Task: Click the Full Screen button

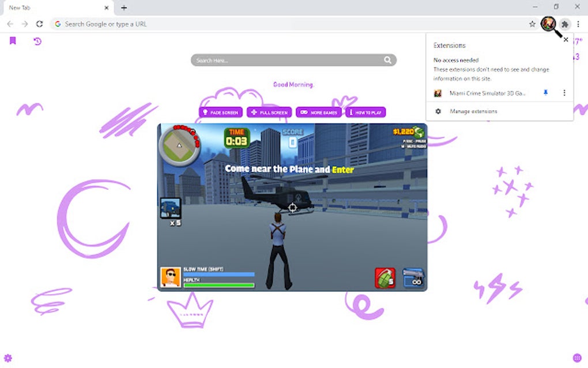Action: click(x=269, y=112)
